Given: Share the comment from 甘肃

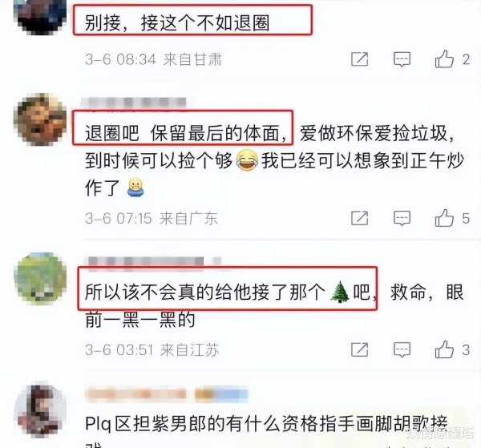Looking at the screenshot, I should coord(359,59).
